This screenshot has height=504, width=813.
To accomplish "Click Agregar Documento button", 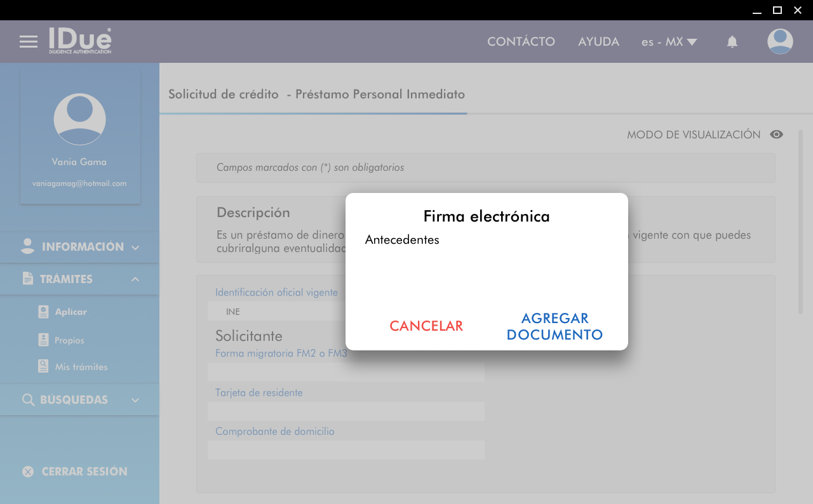I will (x=554, y=326).
